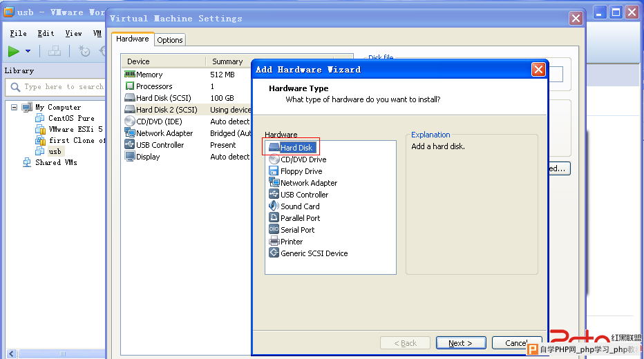The height and width of the screenshot is (359, 644).
Task: Click the library scrollbar left arrow
Action: 12,353
